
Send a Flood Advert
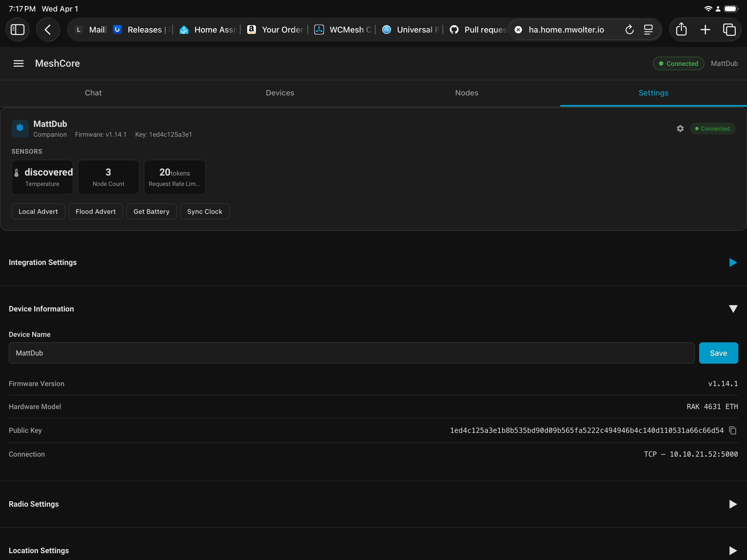click(x=96, y=211)
